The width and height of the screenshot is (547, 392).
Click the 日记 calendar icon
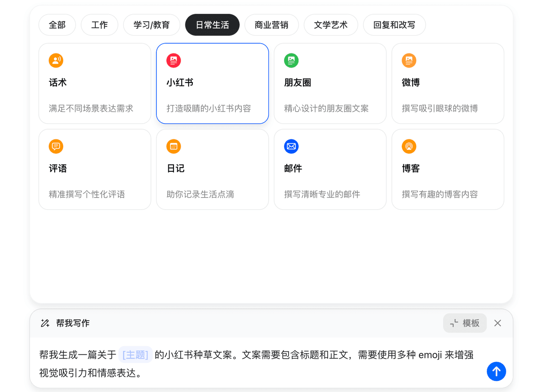174,146
